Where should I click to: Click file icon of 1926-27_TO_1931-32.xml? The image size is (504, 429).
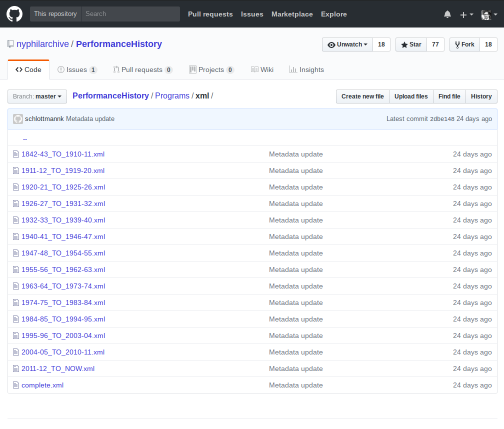point(16,203)
